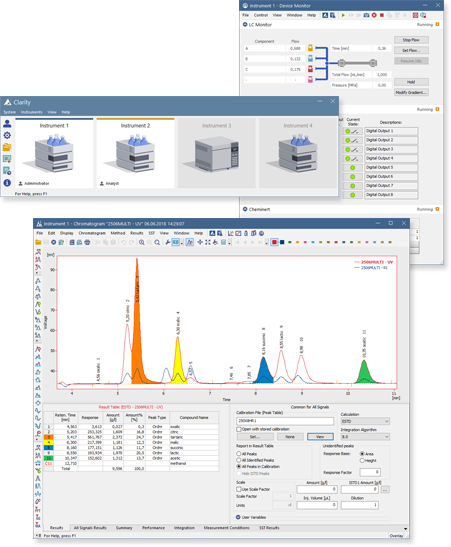Screen dimensions: 451x547
Task: Click the Stop Flow button
Action: click(x=411, y=40)
